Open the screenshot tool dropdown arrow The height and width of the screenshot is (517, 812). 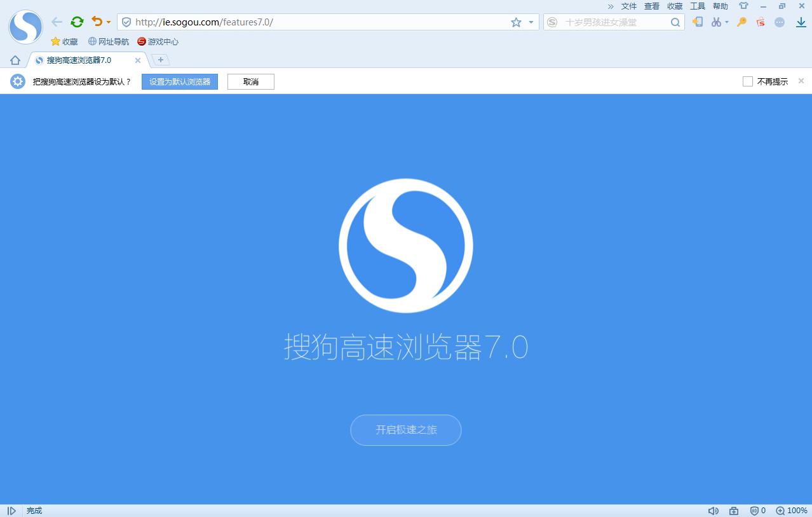click(727, 22)
